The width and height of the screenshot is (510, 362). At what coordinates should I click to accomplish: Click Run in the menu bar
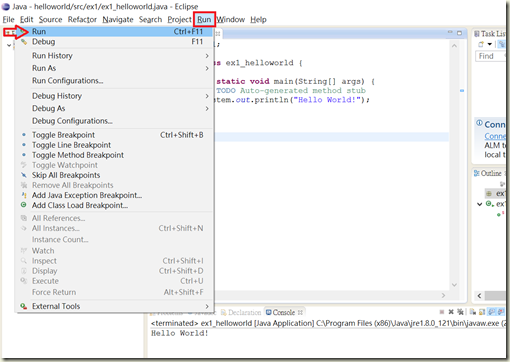(204, 20)
